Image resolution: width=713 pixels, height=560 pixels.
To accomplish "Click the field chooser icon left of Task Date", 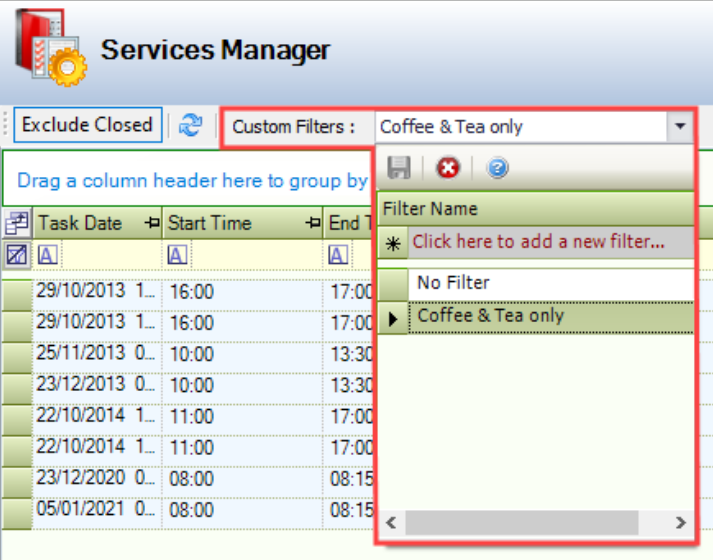I will 17,223.
